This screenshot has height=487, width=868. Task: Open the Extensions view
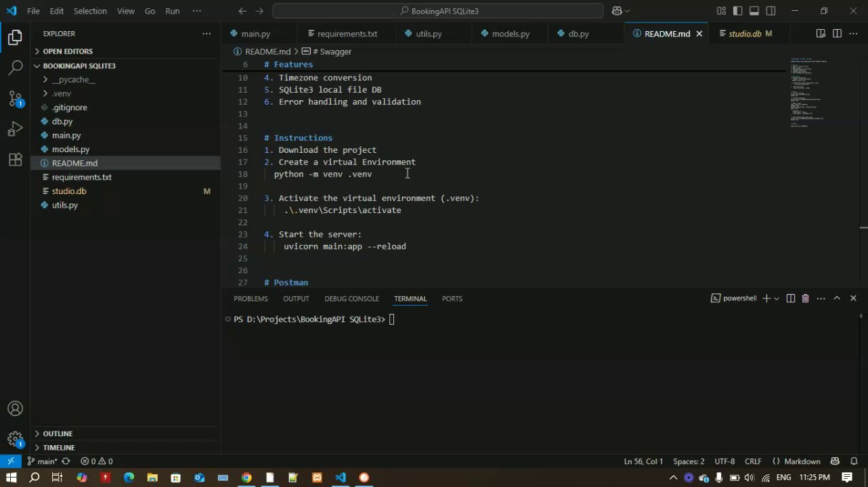(x=15, y=160)
